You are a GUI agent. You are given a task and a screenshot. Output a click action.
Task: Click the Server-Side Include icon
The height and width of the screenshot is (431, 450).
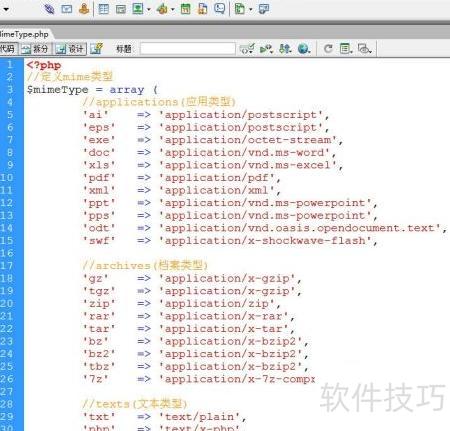pos(203,9)
